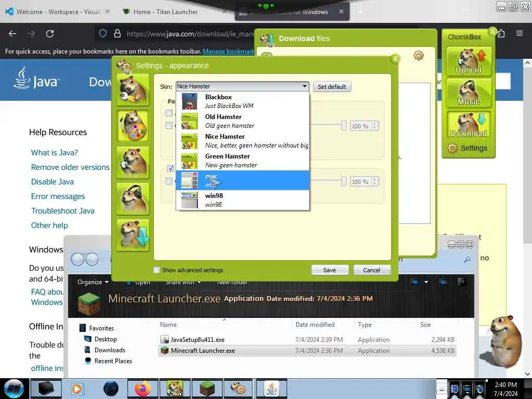Open the Firefox extensions puzzle icon
This screenshot has height=399, width=532.
501,33
